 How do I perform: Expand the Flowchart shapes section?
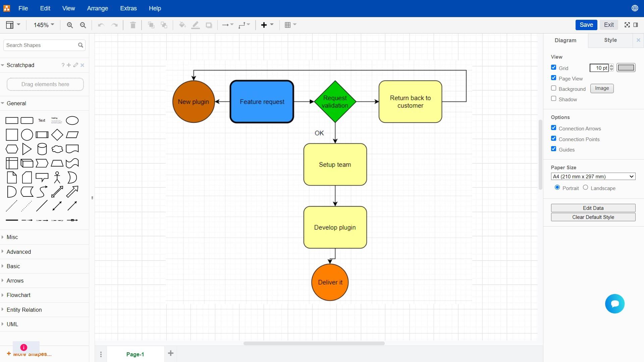coord(18,295)
